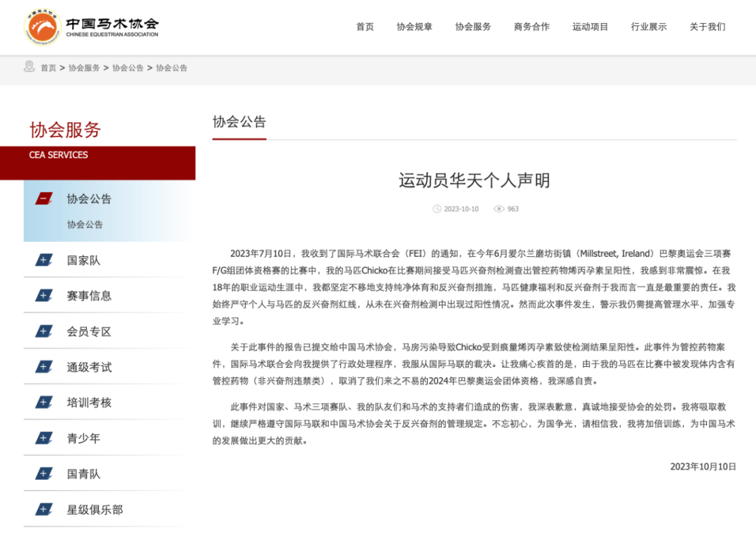The height and width of the screenshot is (533, 756).
Task: Select 协会公告 main sidebar item label
Action: pyautogui.click(x=89, y=199)
